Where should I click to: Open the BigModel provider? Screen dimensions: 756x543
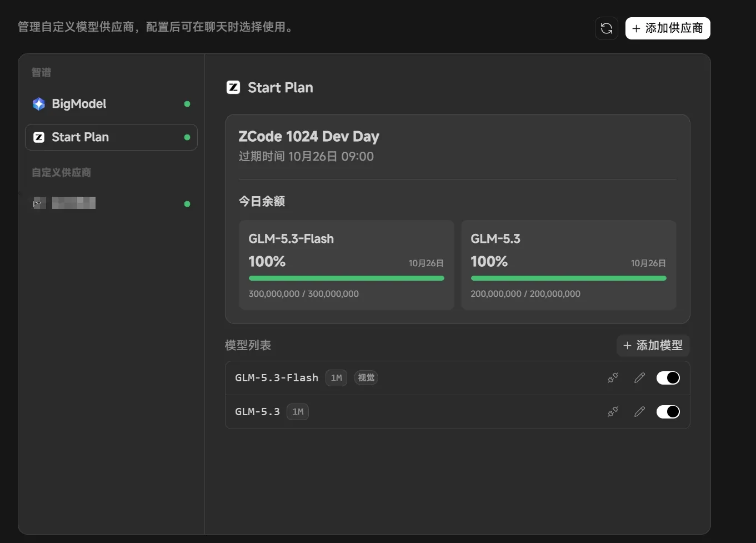pos(111,104)
